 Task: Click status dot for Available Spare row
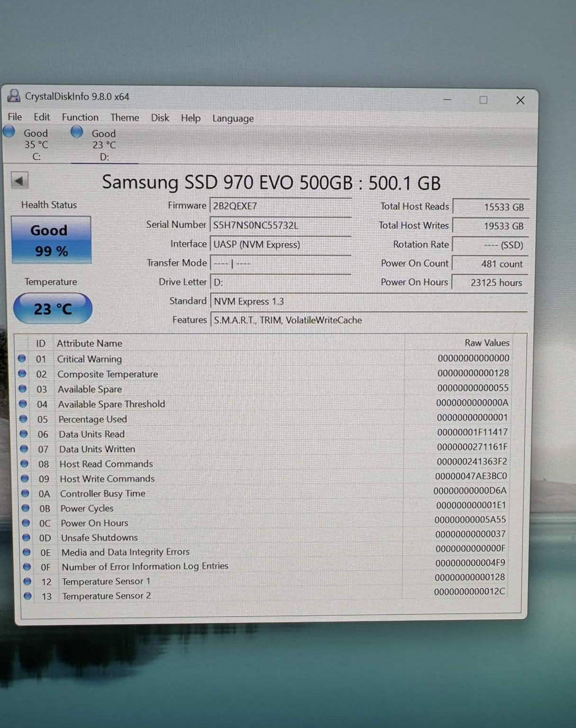pyautogui.click(x=23, y=389)
